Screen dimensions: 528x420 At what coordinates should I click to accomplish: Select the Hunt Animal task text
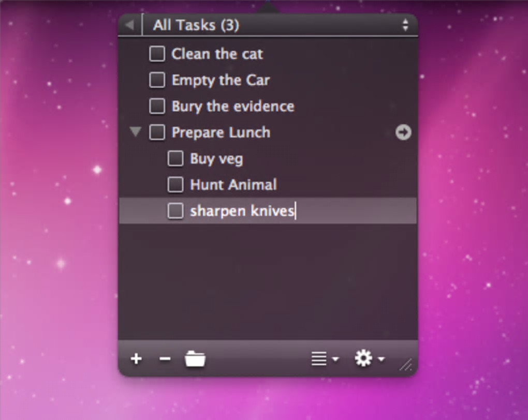233,185
